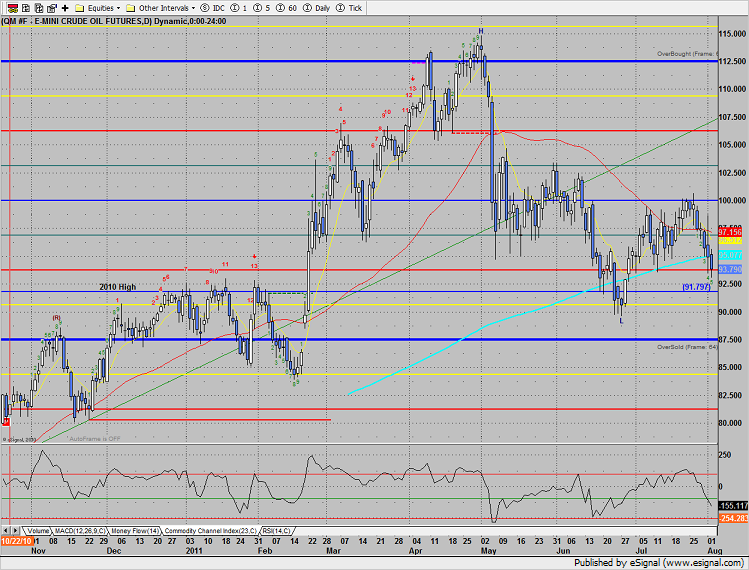Click the Published by eSignal credit text

pos(659,563)
